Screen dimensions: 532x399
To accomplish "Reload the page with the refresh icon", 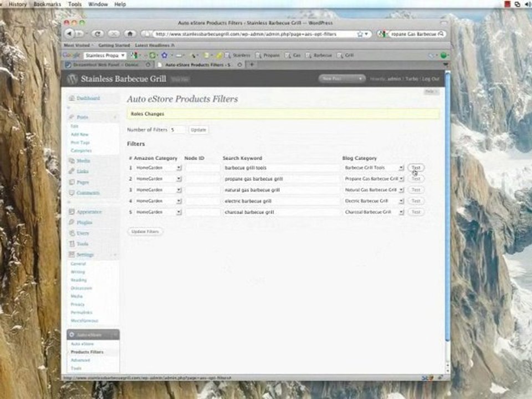I will [98, 34].
